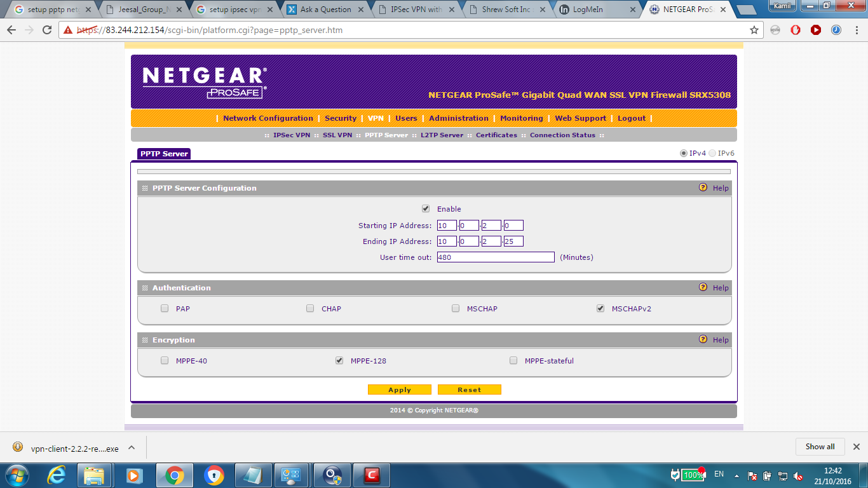Switch to the Ask a Question browser tab
The height and width of the screenshot is (488, 868).
tap(325, 10)
